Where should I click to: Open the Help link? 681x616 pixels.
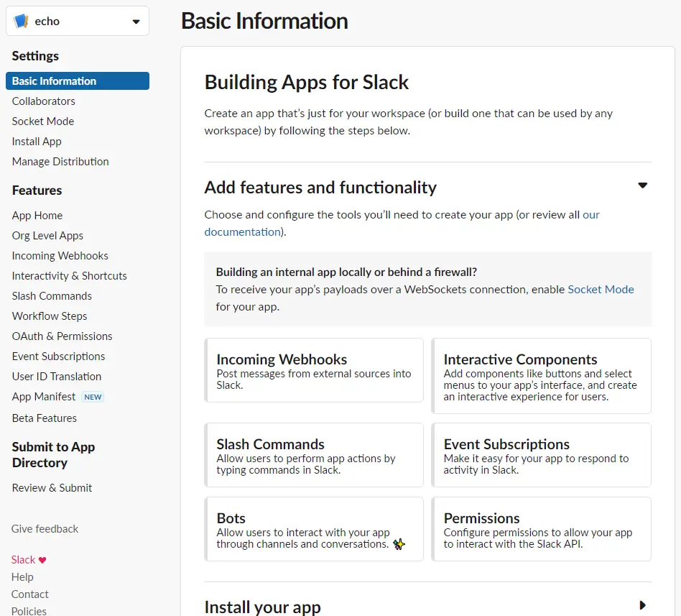coord(22,577)
